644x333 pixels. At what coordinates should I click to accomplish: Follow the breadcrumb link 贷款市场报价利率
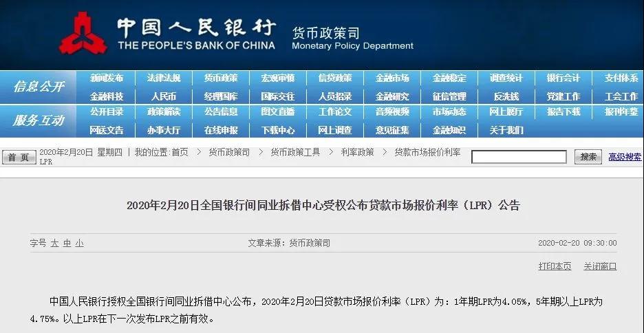pos(427,152)
